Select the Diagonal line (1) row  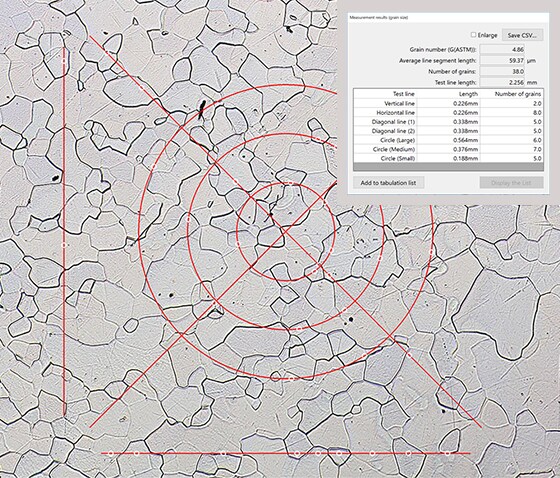coord(448,122)
